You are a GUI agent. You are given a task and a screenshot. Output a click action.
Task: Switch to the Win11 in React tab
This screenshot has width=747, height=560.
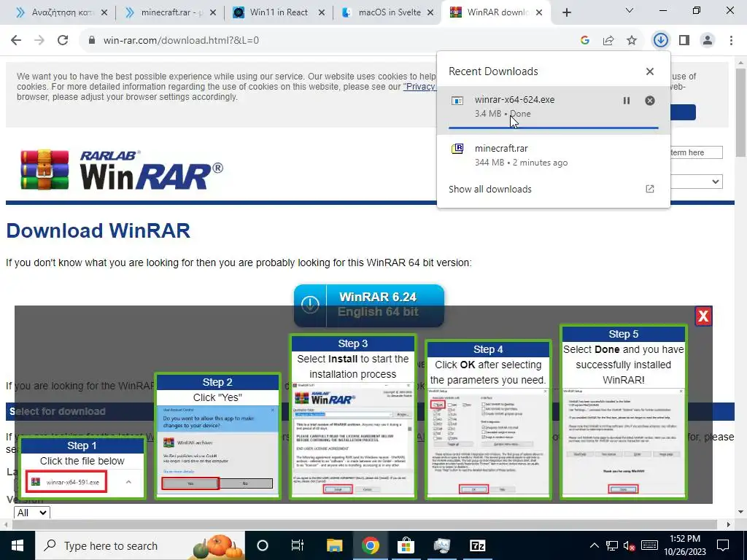pyautogui.click(x=279, y=12)
